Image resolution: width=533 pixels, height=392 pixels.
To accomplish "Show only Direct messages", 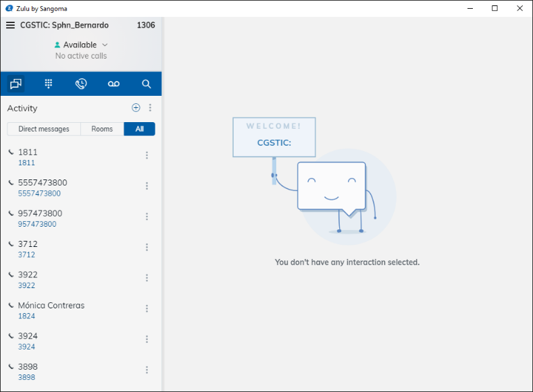I will click(x=44, y=129).
